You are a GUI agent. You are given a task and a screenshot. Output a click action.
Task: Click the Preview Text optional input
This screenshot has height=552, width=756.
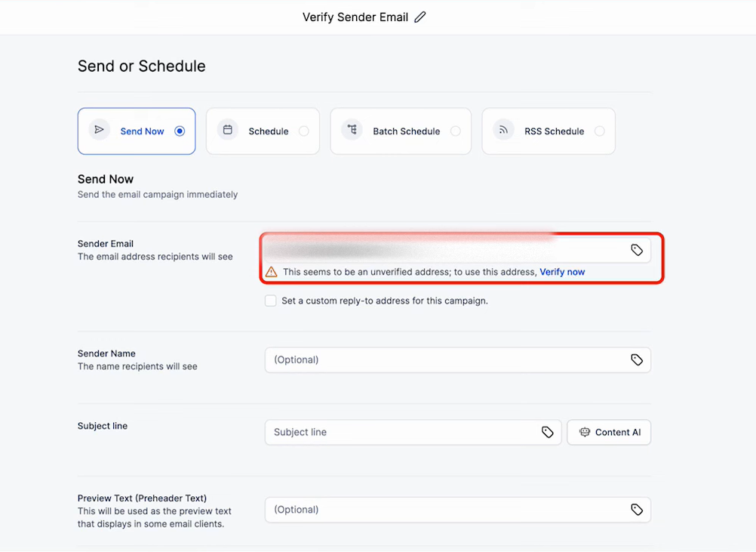pyautogui.click(x=445, y=510)
